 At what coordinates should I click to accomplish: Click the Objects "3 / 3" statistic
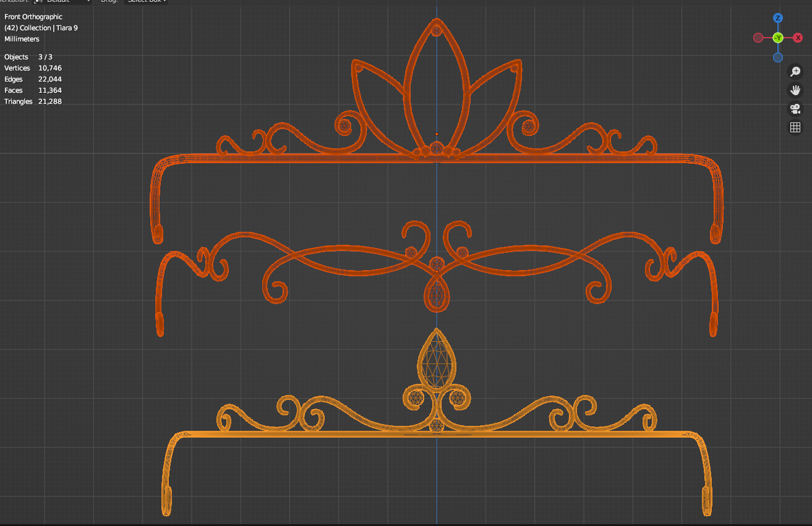click(x=45, y=57)
